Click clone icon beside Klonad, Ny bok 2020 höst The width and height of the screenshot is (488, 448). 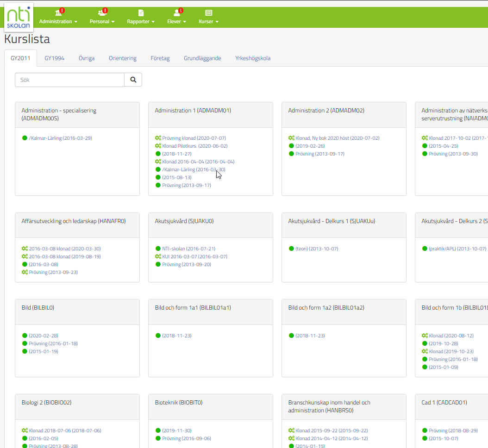[291, 138]
